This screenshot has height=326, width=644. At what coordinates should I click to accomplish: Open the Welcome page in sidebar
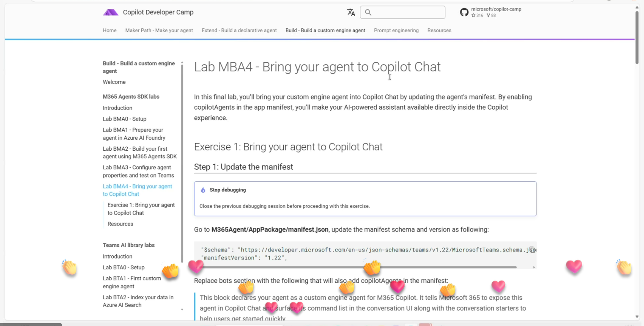pos(114,82)
